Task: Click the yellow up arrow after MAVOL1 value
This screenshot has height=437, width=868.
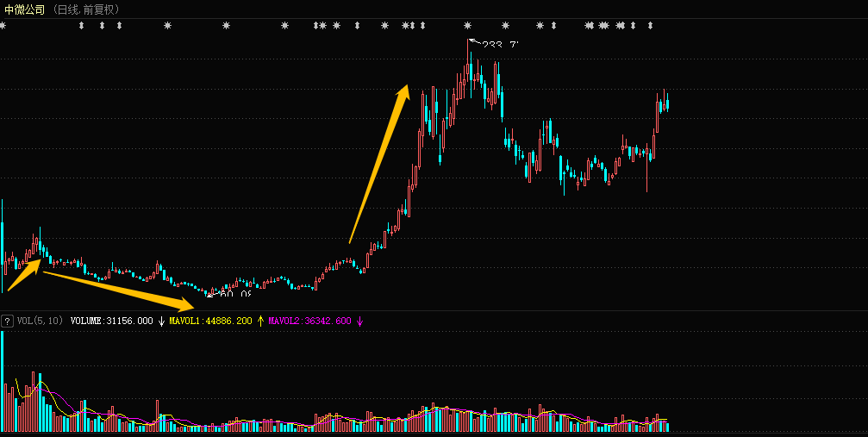Action: (x=260, y=321)
